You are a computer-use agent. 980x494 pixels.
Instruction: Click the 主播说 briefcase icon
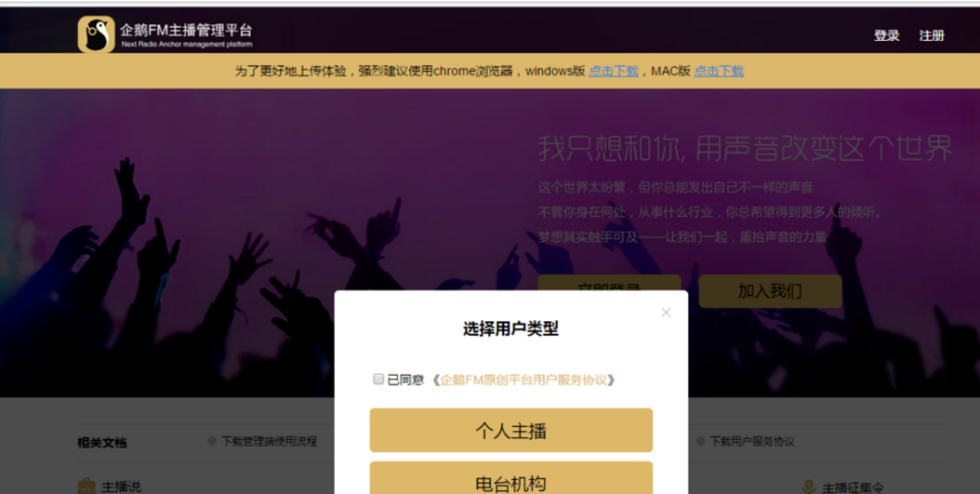click(x=86, y=486)
